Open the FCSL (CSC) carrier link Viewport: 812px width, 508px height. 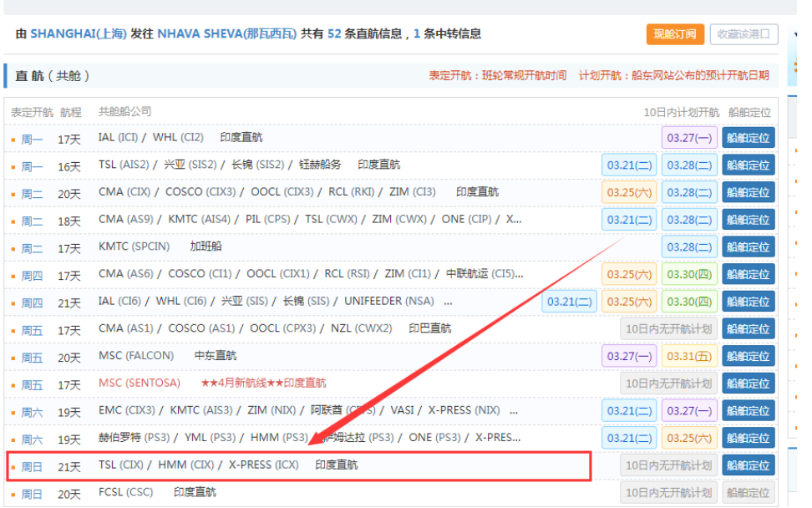coord(125,492)
